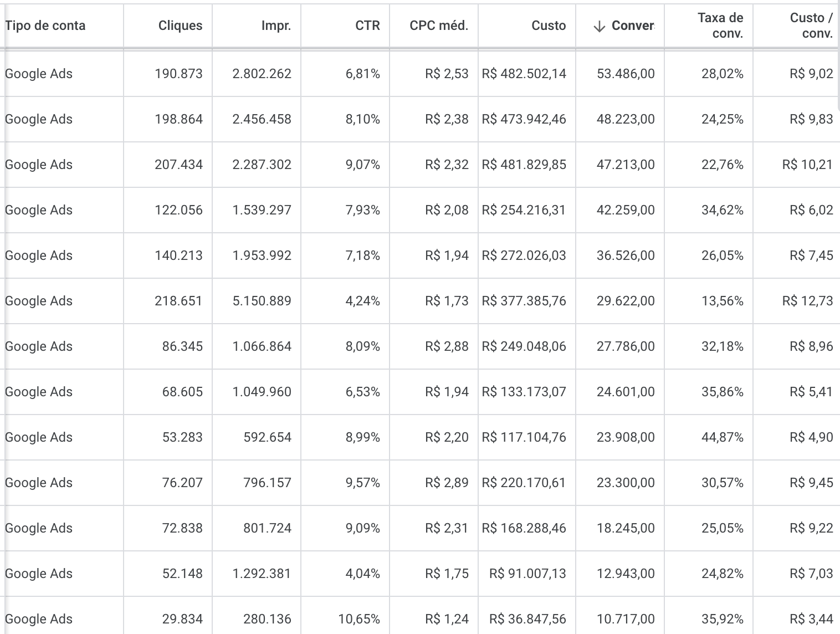Select the R$ 12,73 cost per conversion cell

pyautogui.click(x=807, y=301)
